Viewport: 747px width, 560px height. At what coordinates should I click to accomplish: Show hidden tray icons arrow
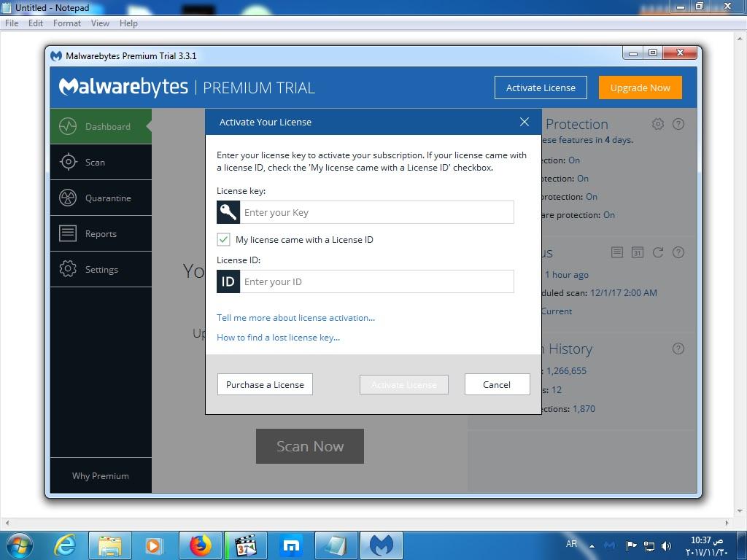[x=592, y=546]
